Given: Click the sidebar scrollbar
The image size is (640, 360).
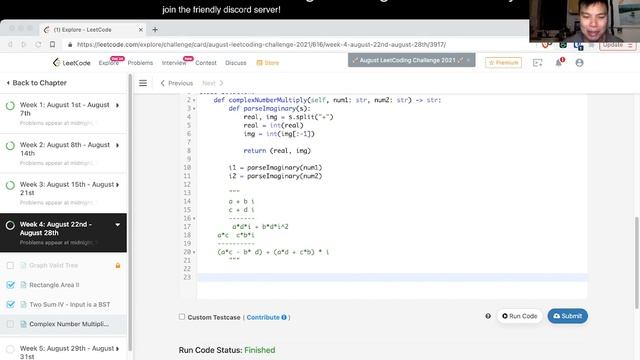Looking at the screenshot, I should (x=130, y=212).
